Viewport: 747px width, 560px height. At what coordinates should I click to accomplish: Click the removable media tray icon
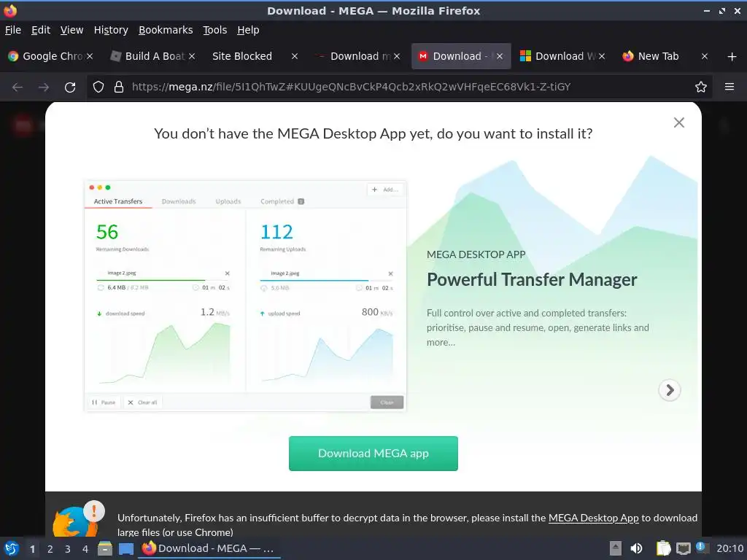pos(616,548)
